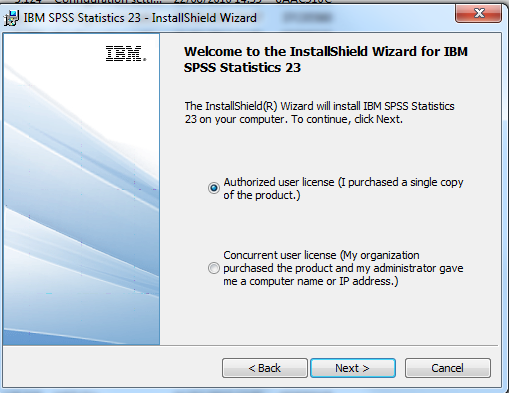Click the 'Wizard will install IBM SPSS' paragraph
The height and width of the screenshot is (393, 509).
(x=319, y=113)
